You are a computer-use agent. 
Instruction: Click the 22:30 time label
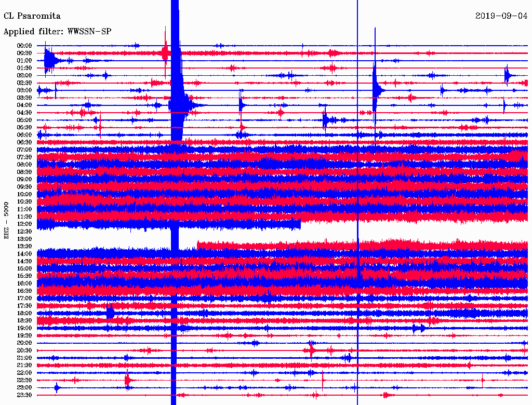click(24, 380)
